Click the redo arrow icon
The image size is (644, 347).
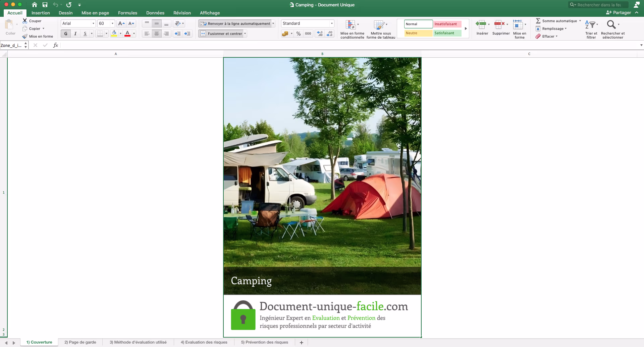click(x=69, y=5)
